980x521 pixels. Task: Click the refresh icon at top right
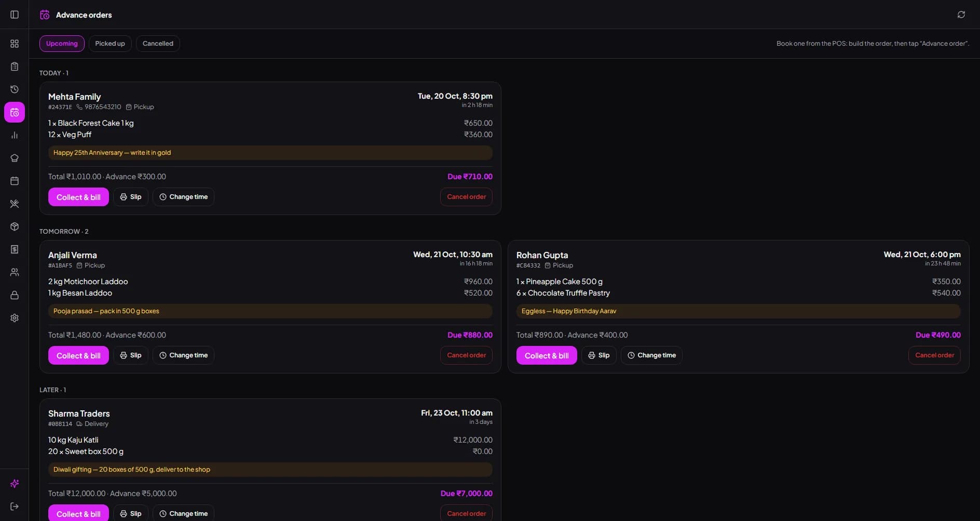click(x=961, y=15)
